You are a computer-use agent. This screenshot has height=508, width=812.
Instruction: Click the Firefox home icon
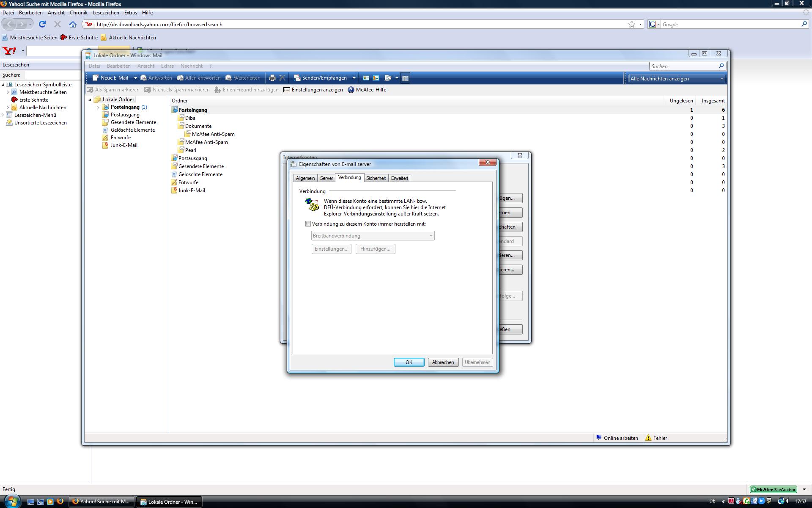[73, 24]
